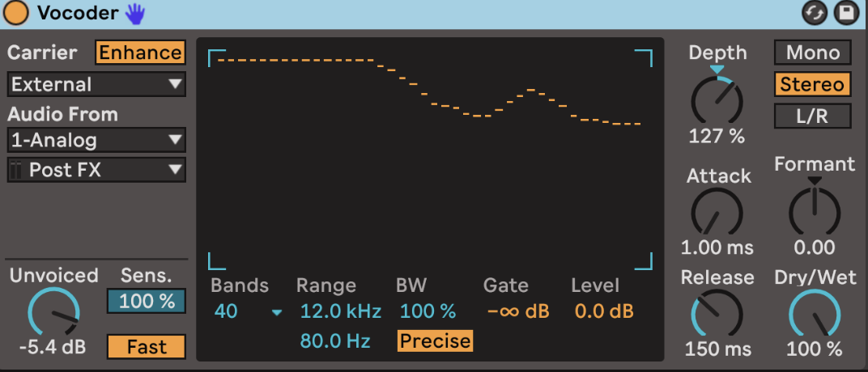This screenshot has width=868, height=372.
Task: Select Stereo mode
Action: 813,85
